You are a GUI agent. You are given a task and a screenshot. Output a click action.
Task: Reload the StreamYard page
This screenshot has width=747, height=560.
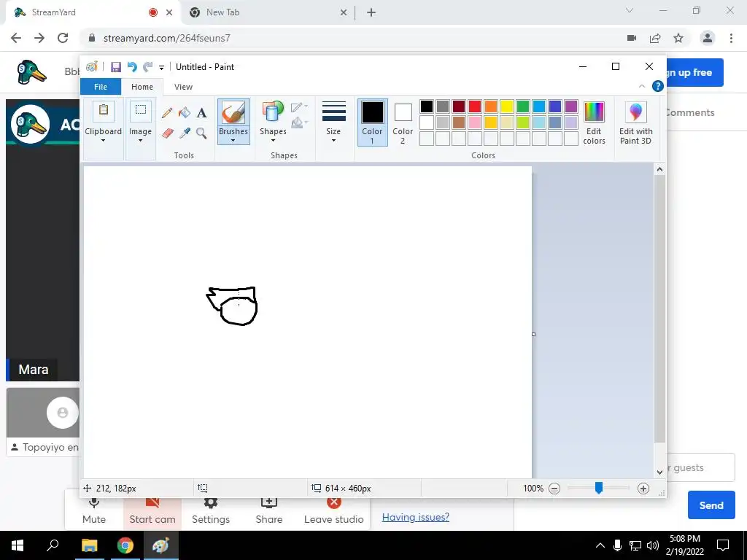[x=63, y=38]
